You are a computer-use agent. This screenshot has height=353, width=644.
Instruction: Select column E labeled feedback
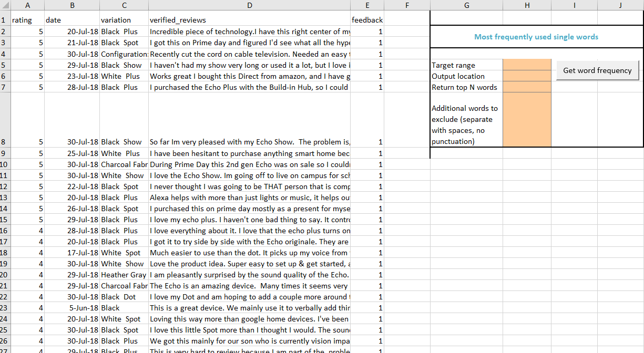[x=367, y=5]
